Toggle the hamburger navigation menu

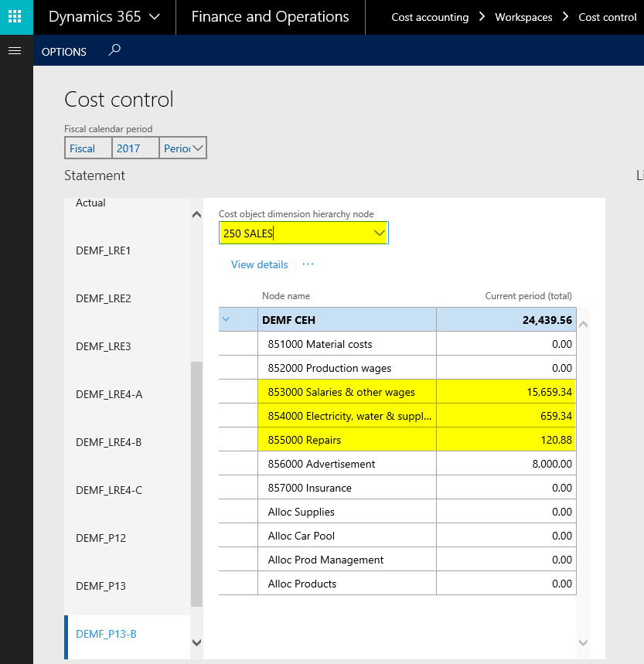click(x=13, y=51)
